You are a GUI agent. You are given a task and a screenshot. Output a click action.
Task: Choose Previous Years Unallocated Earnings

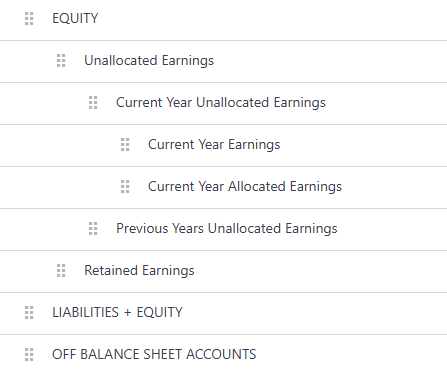point(227,229)
